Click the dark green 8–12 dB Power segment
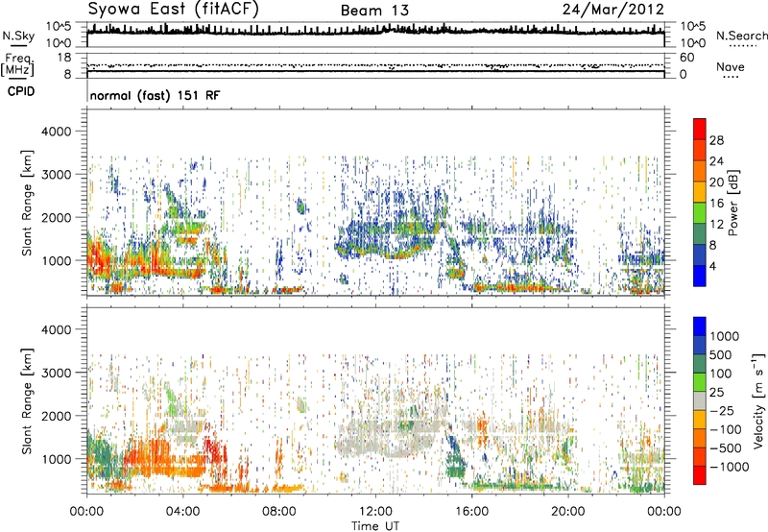Viewport: 768px width, 532px height. (x=700, y=234)
